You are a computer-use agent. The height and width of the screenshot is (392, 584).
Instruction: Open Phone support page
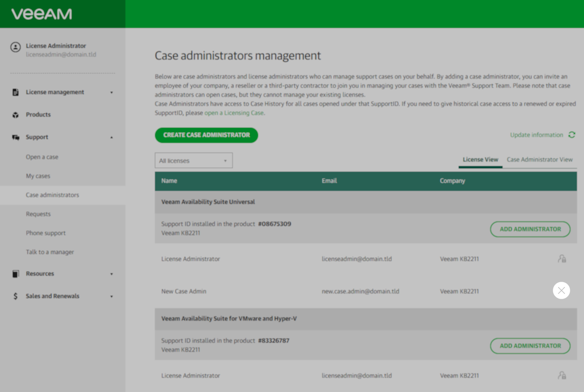click(45, 233)
